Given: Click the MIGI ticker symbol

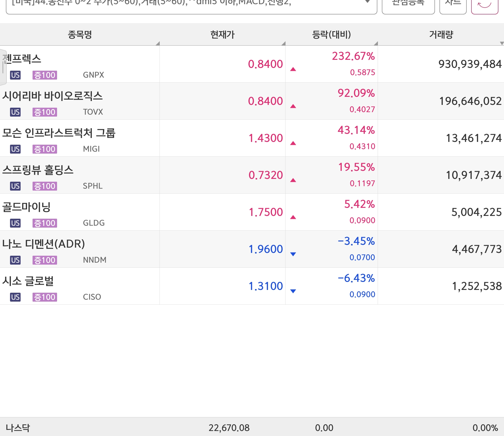Looking at the screenshot, I should [91, 149].
